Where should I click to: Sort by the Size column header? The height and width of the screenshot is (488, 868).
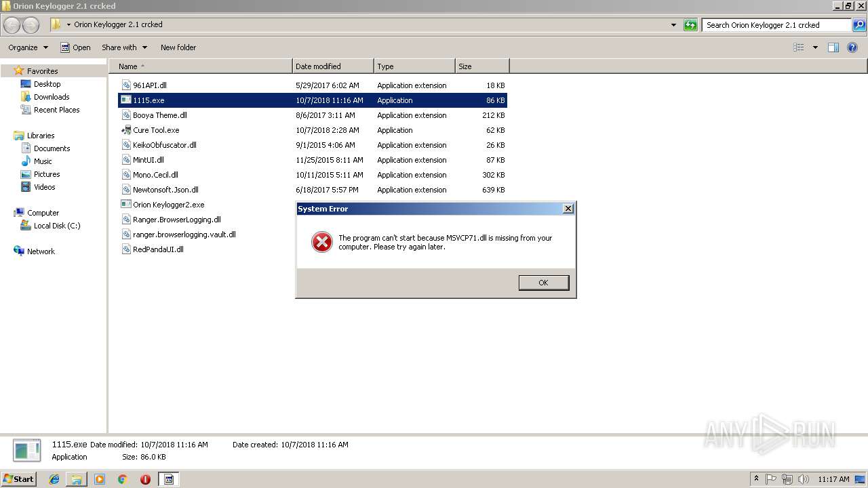pyautogui.click(x=482, y=66)
